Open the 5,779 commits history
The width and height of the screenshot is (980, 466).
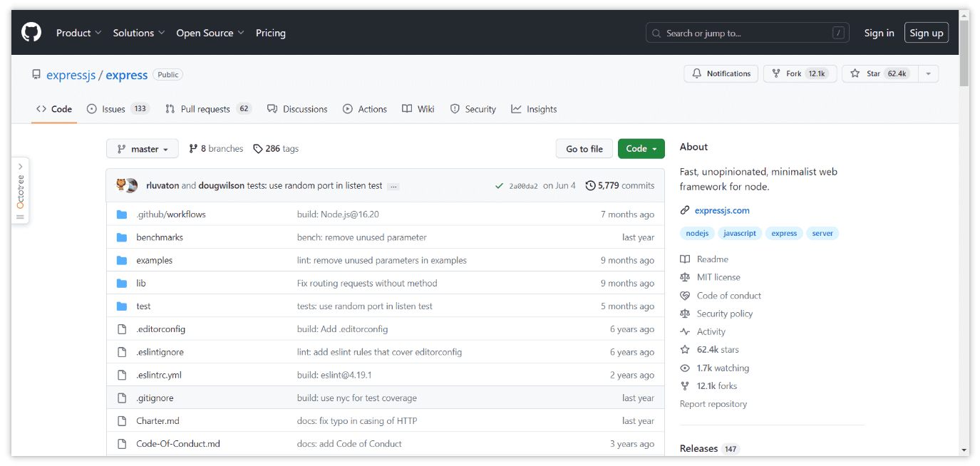[x=620, y=185]
